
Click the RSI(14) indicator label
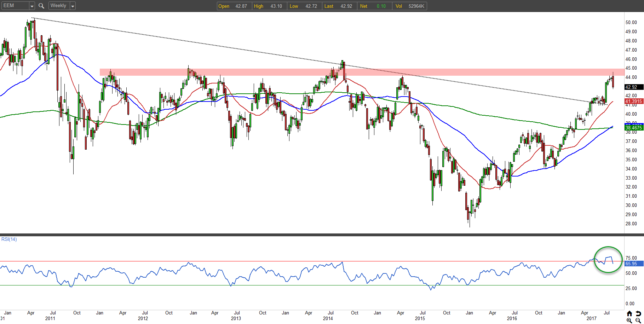[x=9, y=239]
